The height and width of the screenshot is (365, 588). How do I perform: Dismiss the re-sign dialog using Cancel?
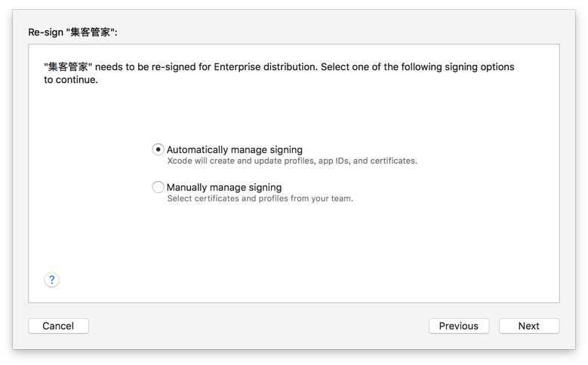point(58,326)
